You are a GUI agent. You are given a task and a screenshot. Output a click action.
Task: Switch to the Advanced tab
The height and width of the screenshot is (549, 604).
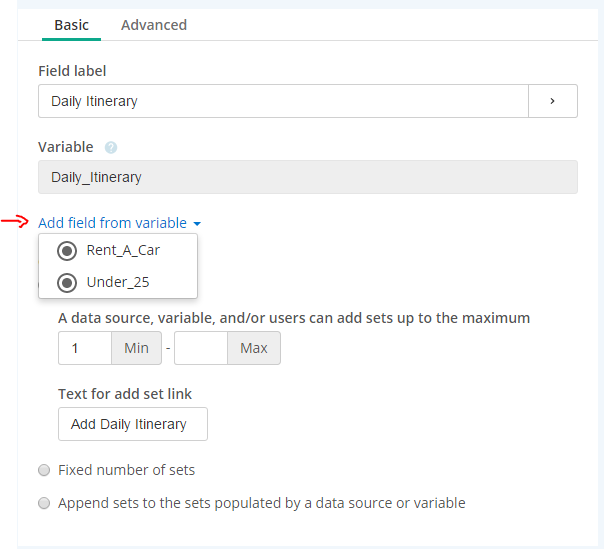click(154, 25)
